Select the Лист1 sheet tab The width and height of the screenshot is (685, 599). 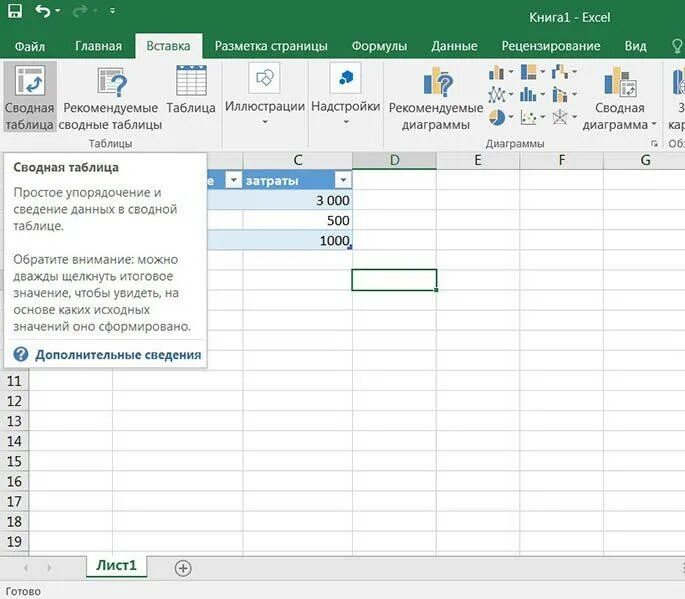[116, 565]
